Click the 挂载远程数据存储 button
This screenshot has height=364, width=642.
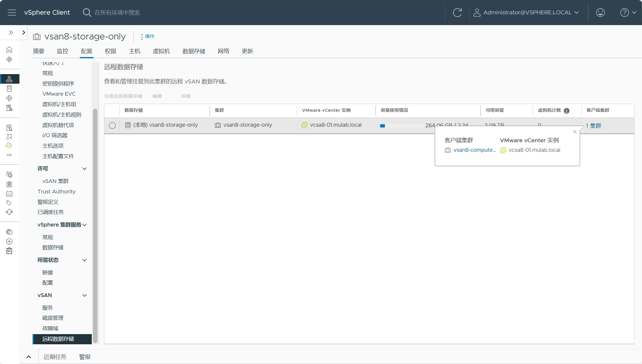[123, 96]
